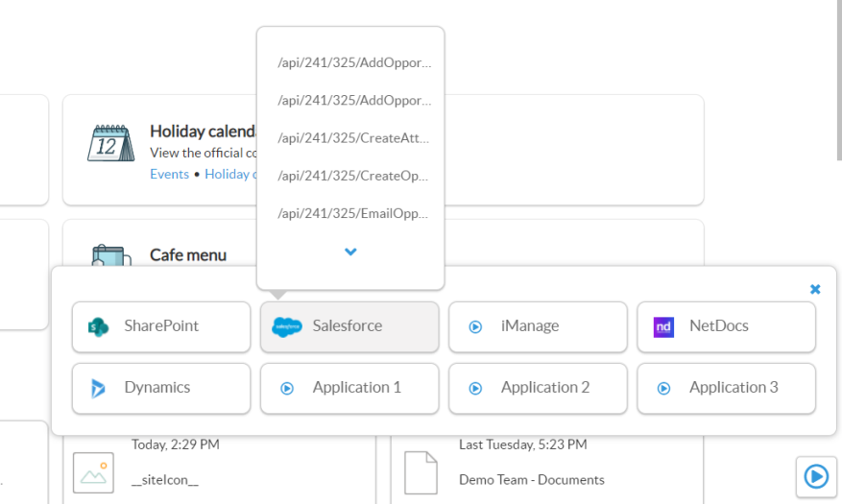Click the SharePoint logo icon

point(98,326)
